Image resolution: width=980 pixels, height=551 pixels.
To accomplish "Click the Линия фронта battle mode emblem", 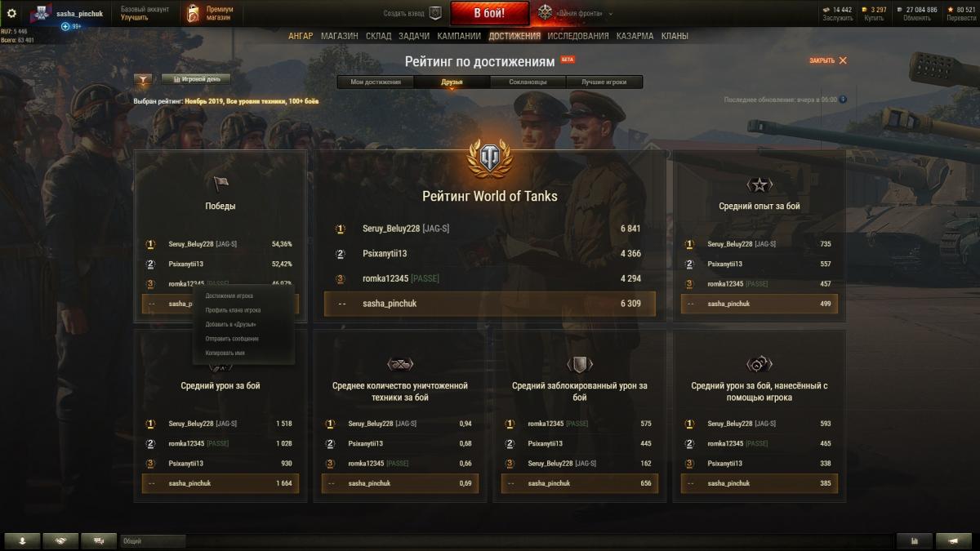I will coord(546,13).
